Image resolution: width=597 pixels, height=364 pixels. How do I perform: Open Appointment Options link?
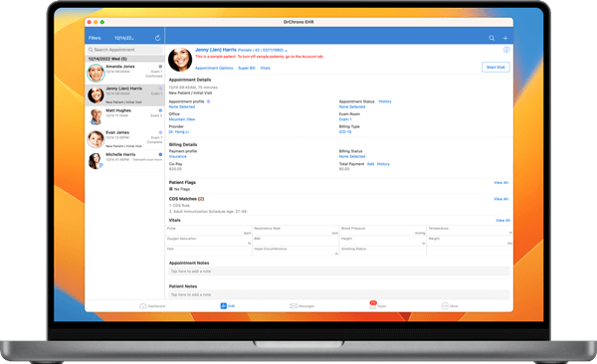pos(214,69)
